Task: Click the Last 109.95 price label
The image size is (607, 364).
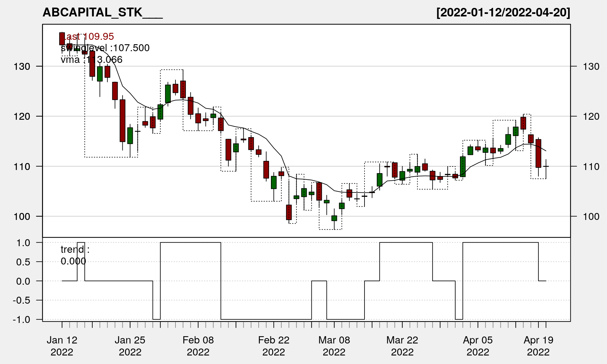Action: pos(87,37)
